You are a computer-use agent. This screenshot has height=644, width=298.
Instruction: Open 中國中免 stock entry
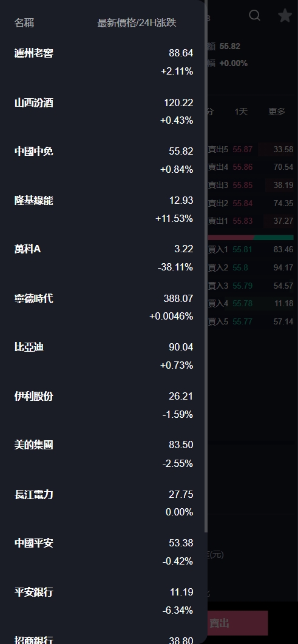click(104, 160)
